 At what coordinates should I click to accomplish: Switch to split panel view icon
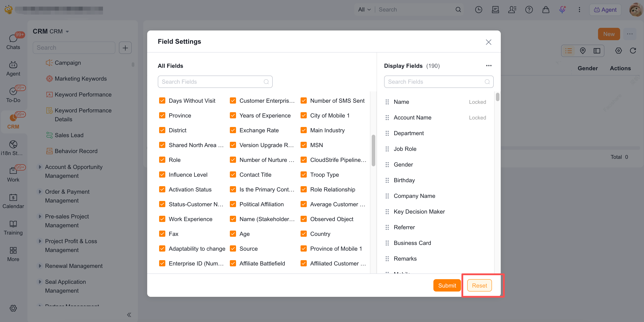(597, 51)
